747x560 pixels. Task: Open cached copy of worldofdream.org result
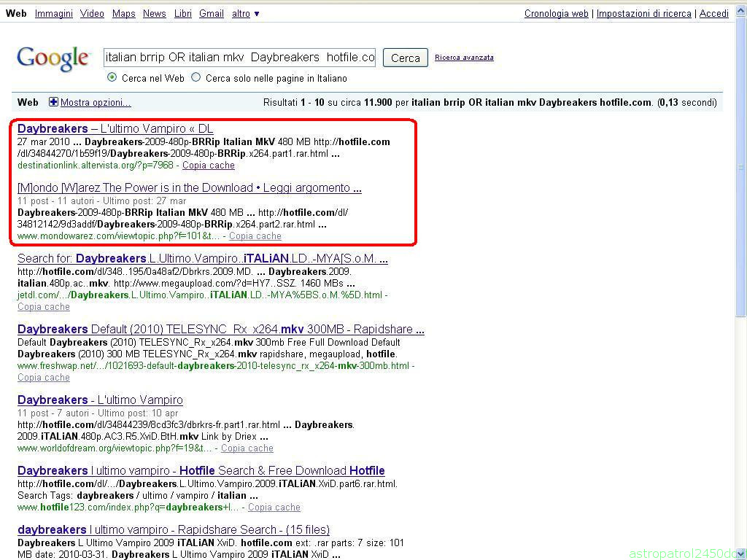pyautogui.click(x=247, y=448)
